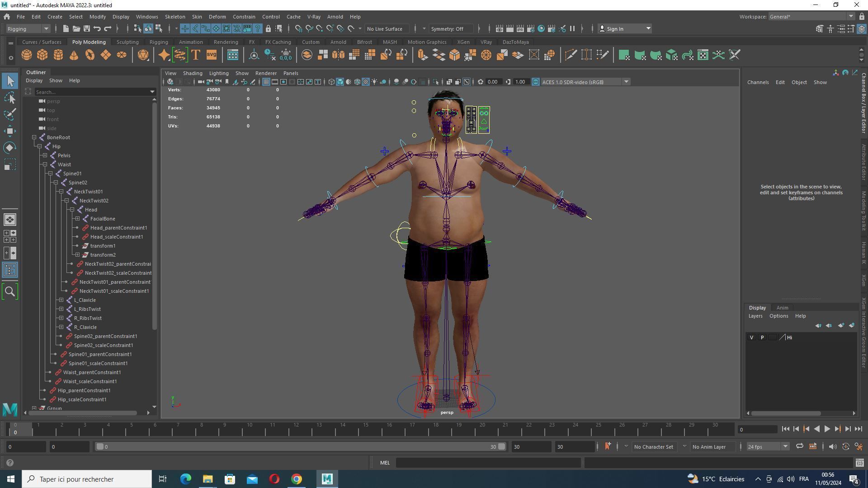The height and width of the screenshot is (488, 868).
Task: Click the Play forwards button
Action: click(x=827, y=429)
